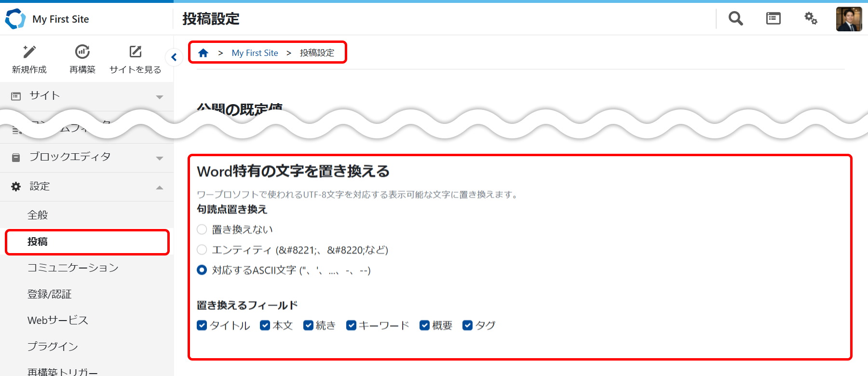The width and height of the screenshot is (868, 376).
Task: Click the Rebuild (再構築) icon
Action: pyautogui.click(x=82, y=52)
